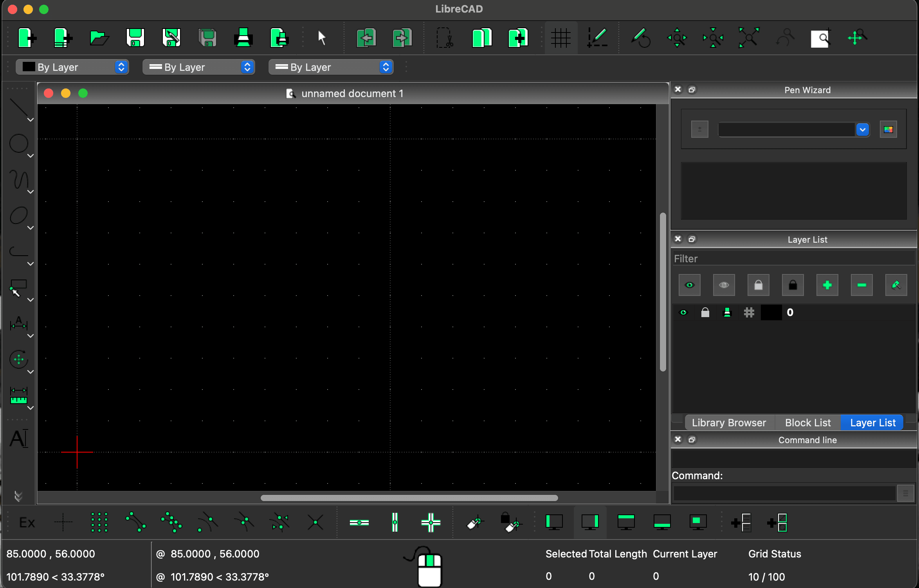The width and height of the screenshot is (919, 588).
Task: Open Pen Wizard color dropdown
Action: (863, 130)
